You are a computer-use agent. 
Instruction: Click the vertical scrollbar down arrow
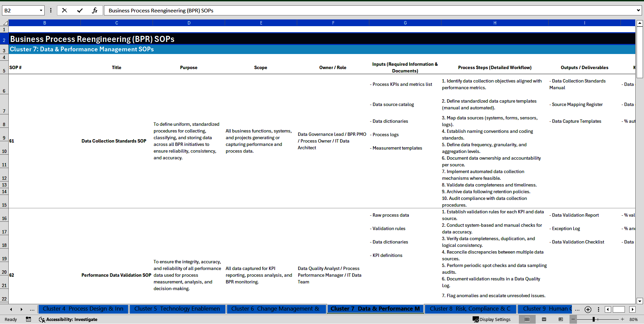coord(640,301)
